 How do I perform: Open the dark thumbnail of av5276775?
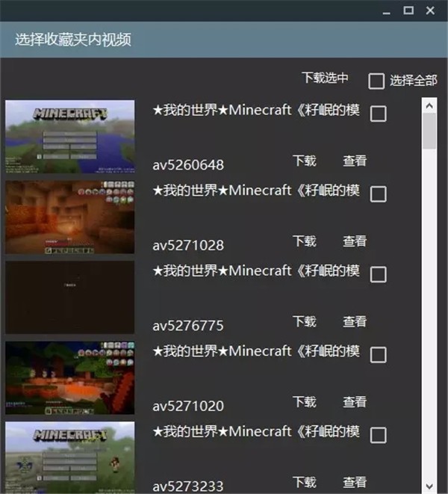[x=70, y=297]
